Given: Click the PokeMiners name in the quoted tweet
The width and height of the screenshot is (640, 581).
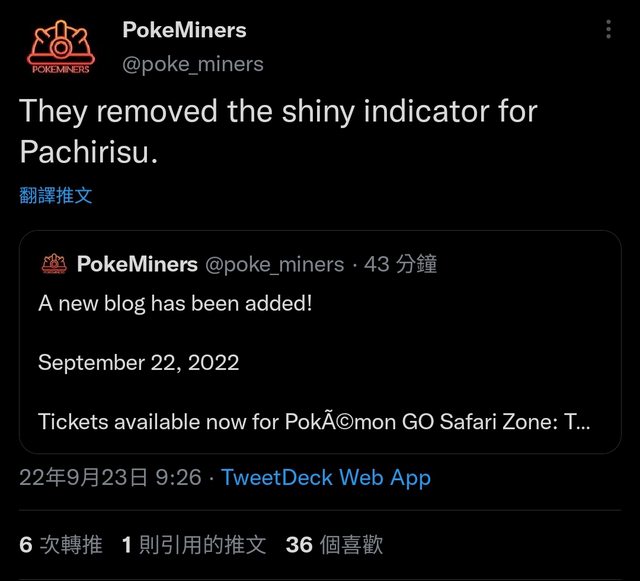Looking at the screenshot, I should 137,265.
